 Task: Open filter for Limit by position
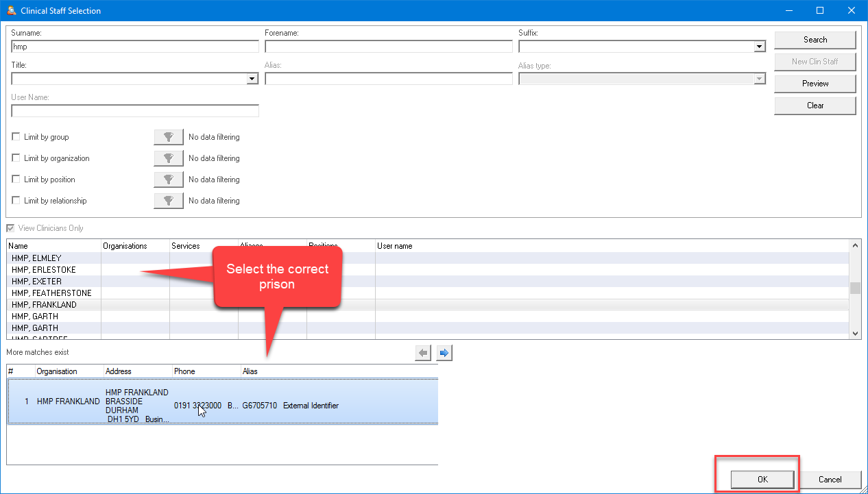point(169,180)
